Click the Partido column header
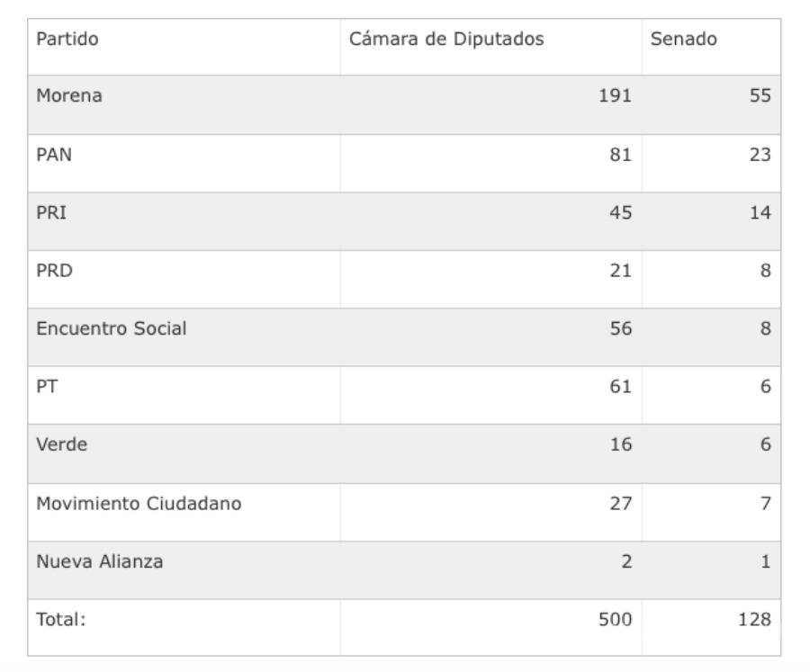The width and height of the screenshot is (810, 672). pos(67,40)
